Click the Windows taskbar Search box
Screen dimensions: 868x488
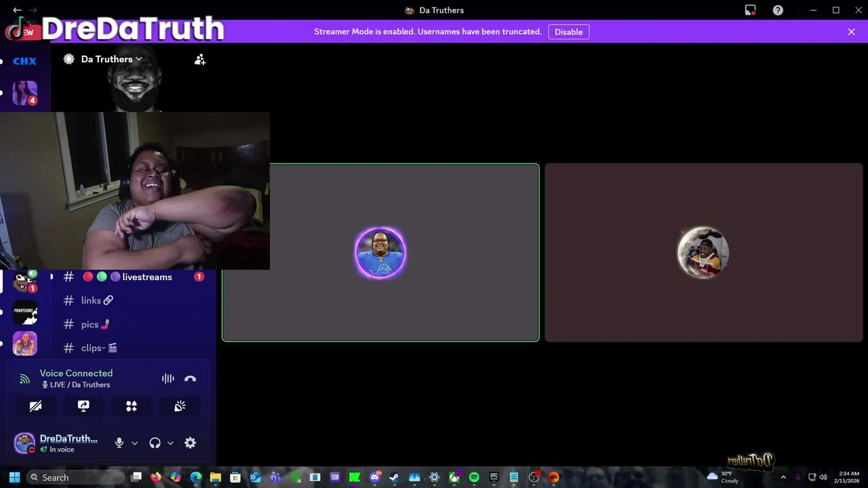[75, 477]
